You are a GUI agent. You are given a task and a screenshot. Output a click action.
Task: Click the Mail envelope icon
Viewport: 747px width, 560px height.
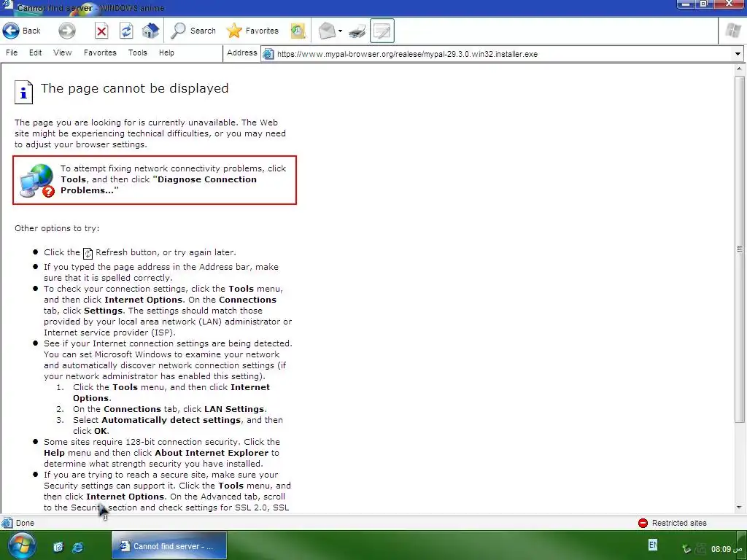tap(327, 31)
